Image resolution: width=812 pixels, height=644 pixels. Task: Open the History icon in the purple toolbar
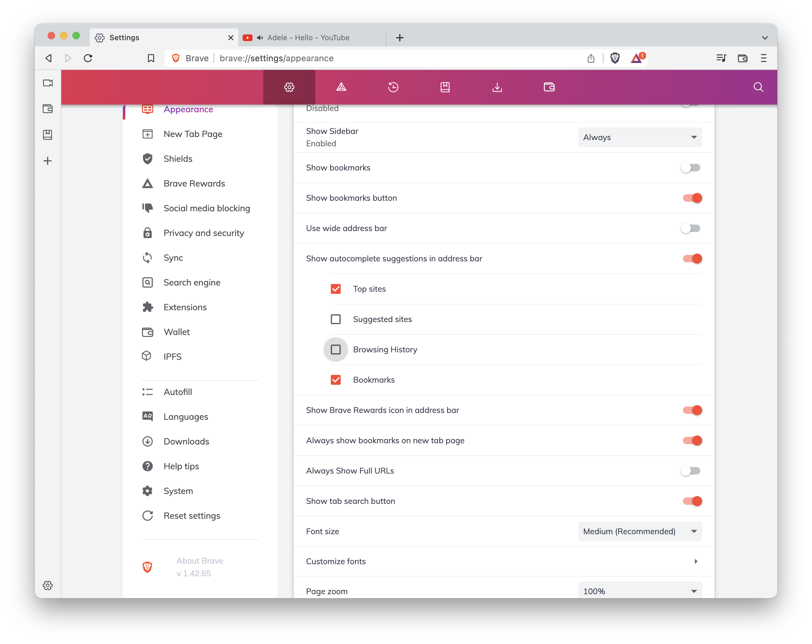(393, 87)
